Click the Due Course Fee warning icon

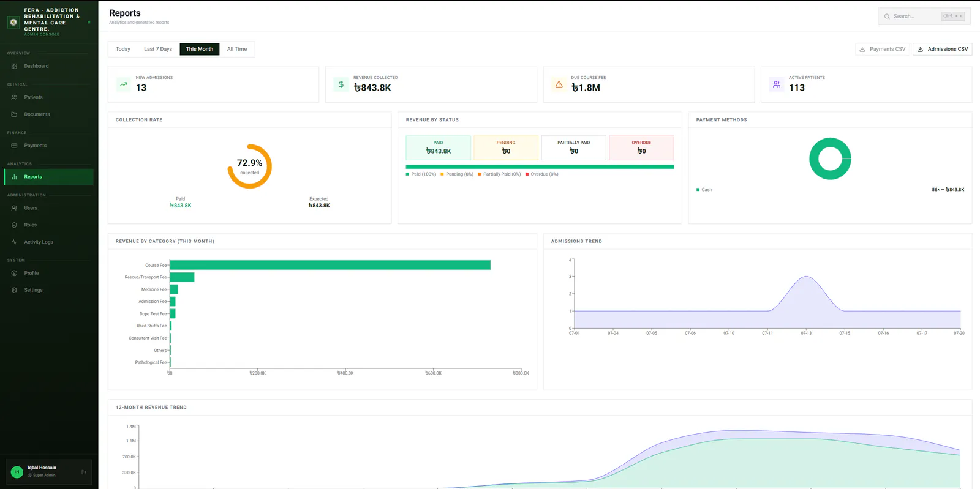(x=559, y=84)
